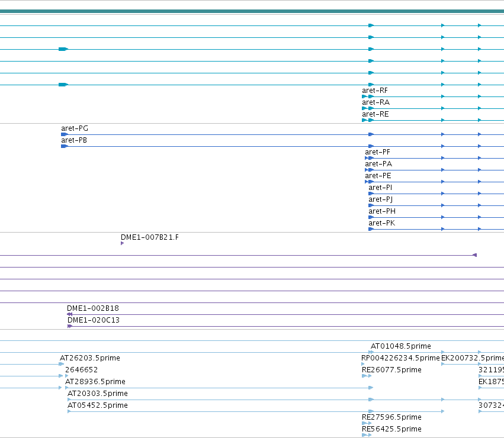This screenshot has width=504, height=438.
Task: Select the aret-PK feature label
Action: point(382,223)
